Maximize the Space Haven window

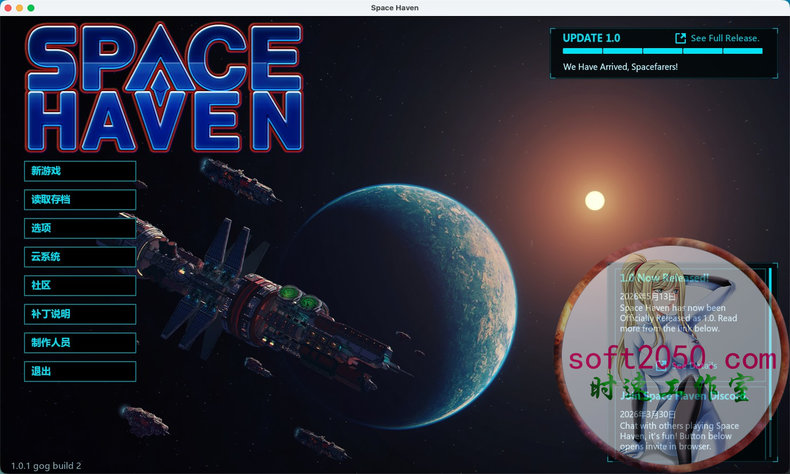pyautogui.click(x=31, y=8)
